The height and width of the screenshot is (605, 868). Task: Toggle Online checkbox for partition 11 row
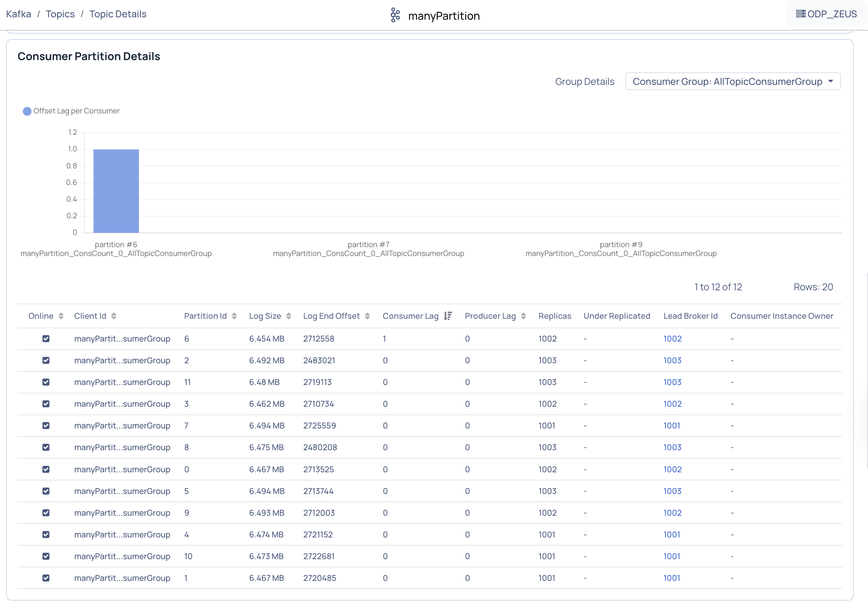pos(46,382)
